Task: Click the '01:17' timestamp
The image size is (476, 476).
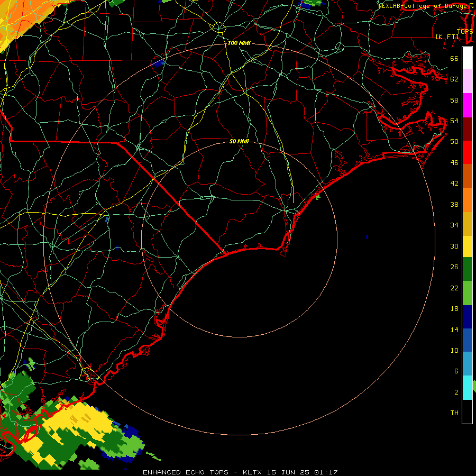Action: 326,472
